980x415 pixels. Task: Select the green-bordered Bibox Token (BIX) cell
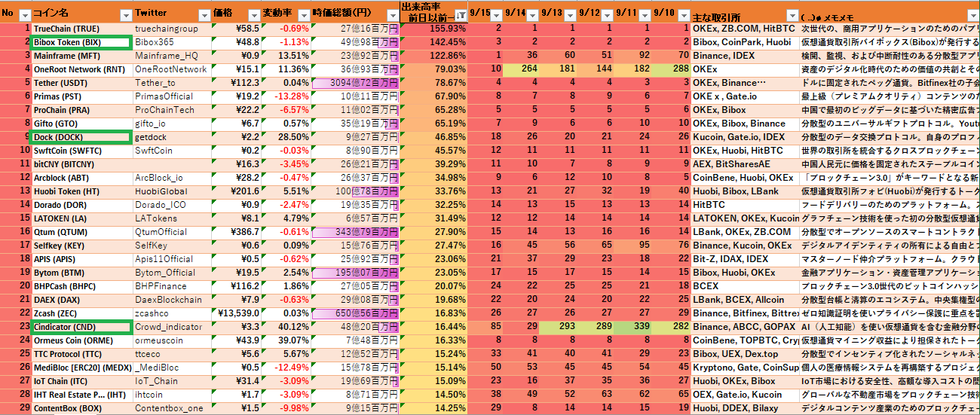[x=80, y=42]
